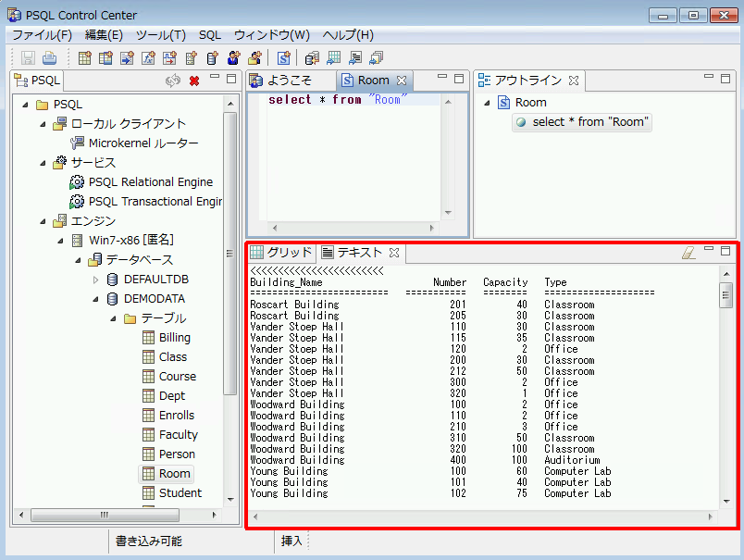Open the ツール(T) menu
The width and height of the screenshot is (744, 560).
click(x=160, y=35)
